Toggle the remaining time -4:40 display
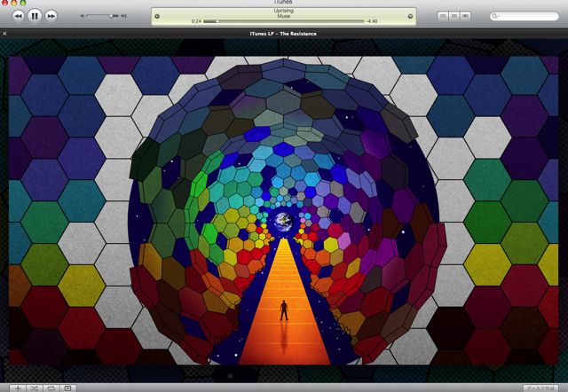The width and height of the screenshot is (568, 392). pyautogui.click(x=372, y=21)
